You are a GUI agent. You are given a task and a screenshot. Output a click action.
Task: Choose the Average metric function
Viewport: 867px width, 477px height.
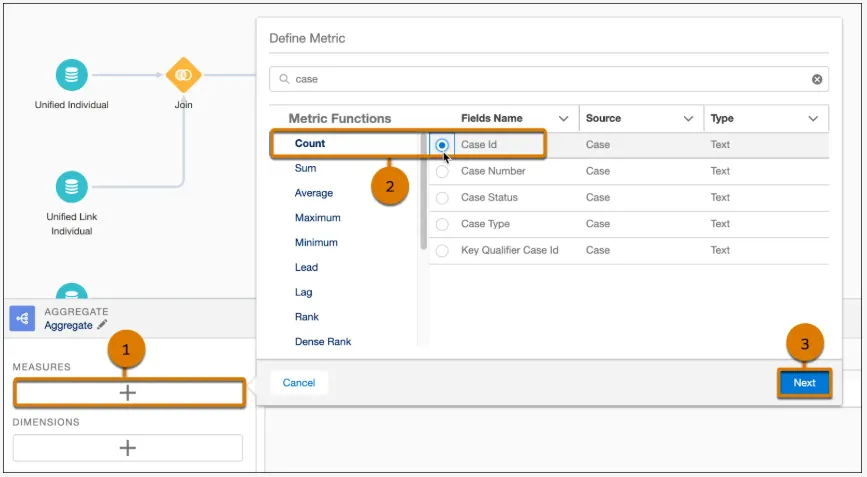click(314, 193)
